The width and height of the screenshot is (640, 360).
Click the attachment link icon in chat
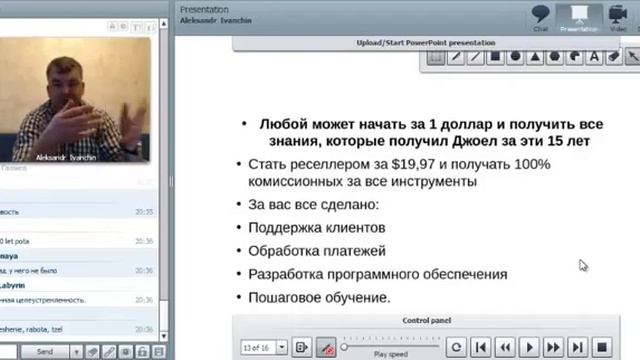click(109, 351)
